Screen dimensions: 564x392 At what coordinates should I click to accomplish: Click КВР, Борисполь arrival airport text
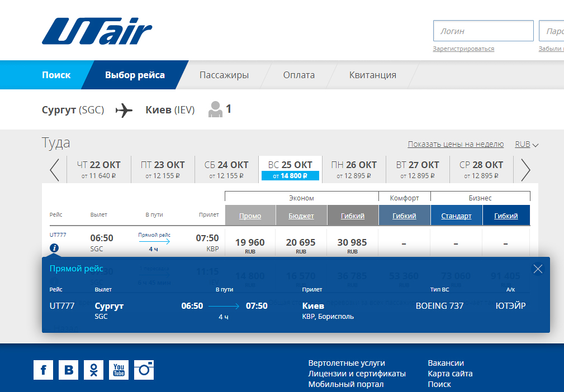pyautogui.click(x=328, y=317)
